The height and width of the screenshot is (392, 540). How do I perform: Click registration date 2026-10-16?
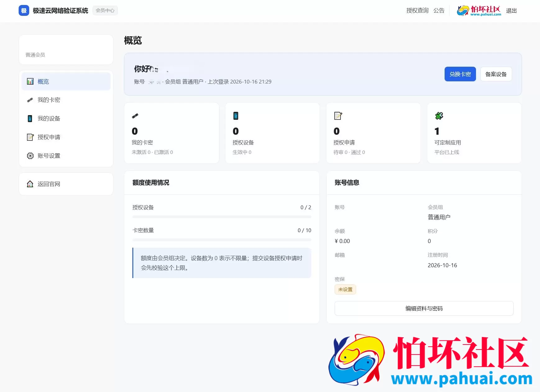coord(442,265)
